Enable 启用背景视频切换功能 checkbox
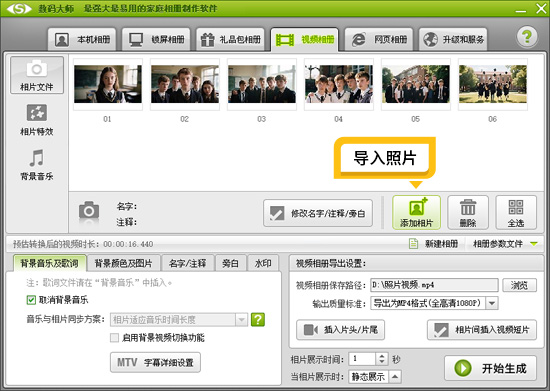The width and height of the screenshot is (550, 391). [x=114, y=338]
